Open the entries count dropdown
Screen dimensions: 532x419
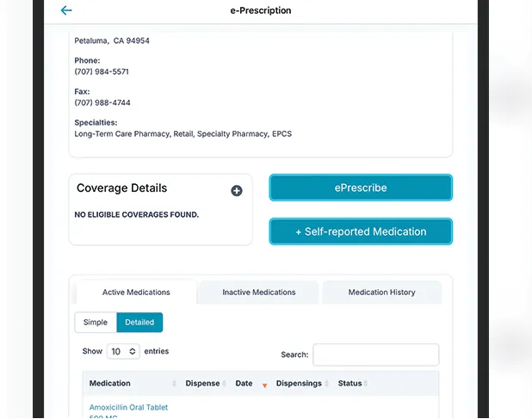point(123,352)
